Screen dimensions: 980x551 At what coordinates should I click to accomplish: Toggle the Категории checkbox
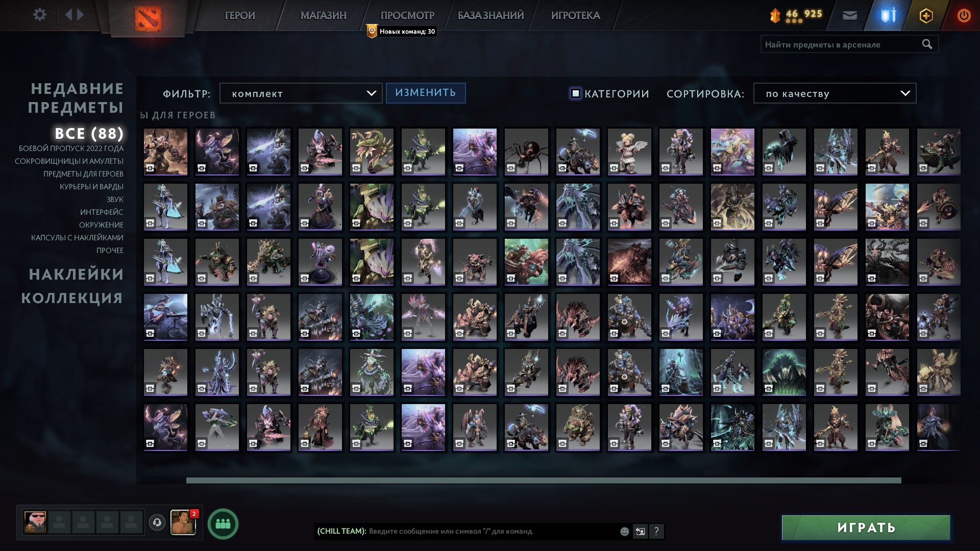[x=575, y=93]
